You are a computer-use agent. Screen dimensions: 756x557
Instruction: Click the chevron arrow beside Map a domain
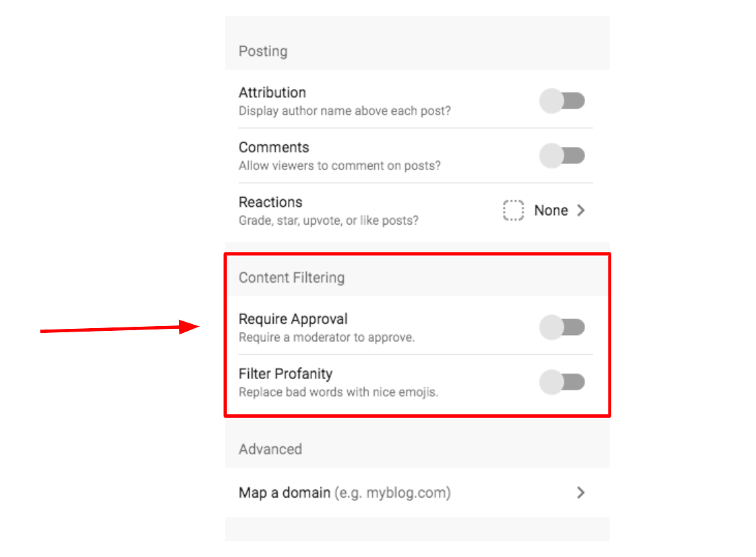click(581, 493)
